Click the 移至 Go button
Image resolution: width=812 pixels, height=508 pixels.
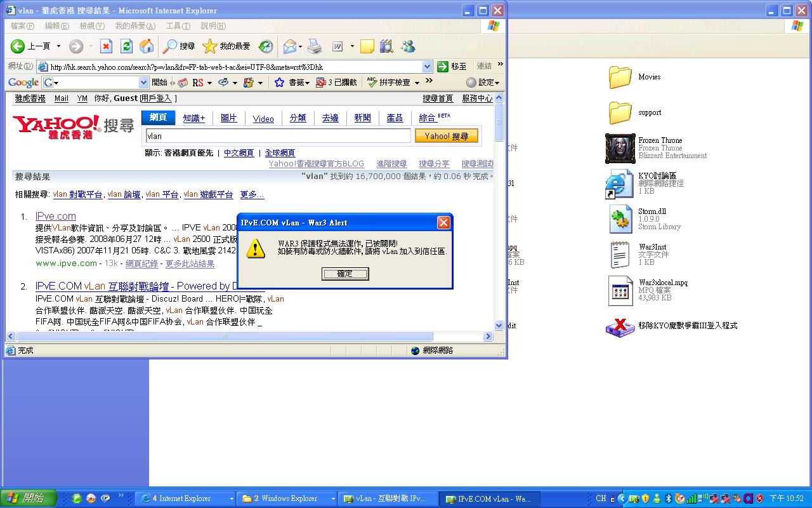tap(452, 67)
